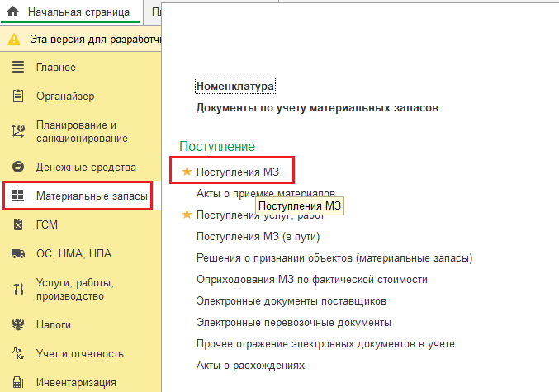Open the Номенклатура link

pos(235,86)
